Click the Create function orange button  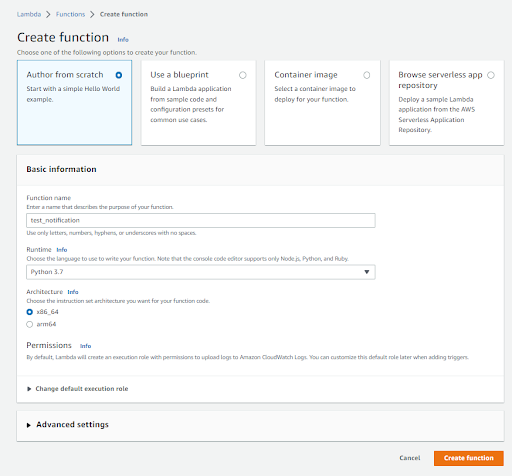point(469,458)
